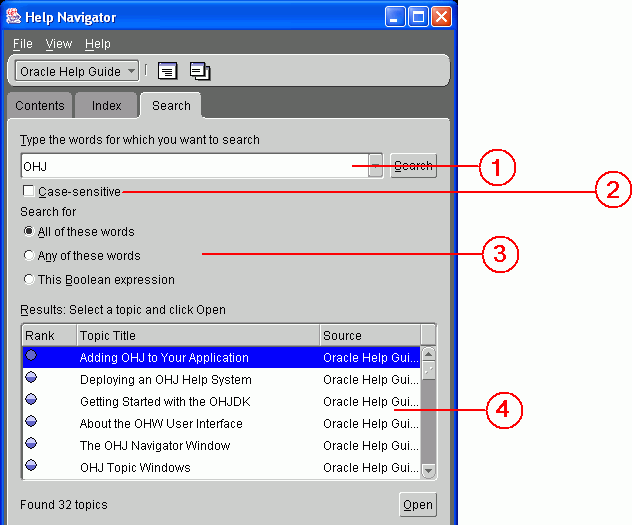632x525 pixels.
Task: Click the results list scroll up arrow
Action: (428, 355)
